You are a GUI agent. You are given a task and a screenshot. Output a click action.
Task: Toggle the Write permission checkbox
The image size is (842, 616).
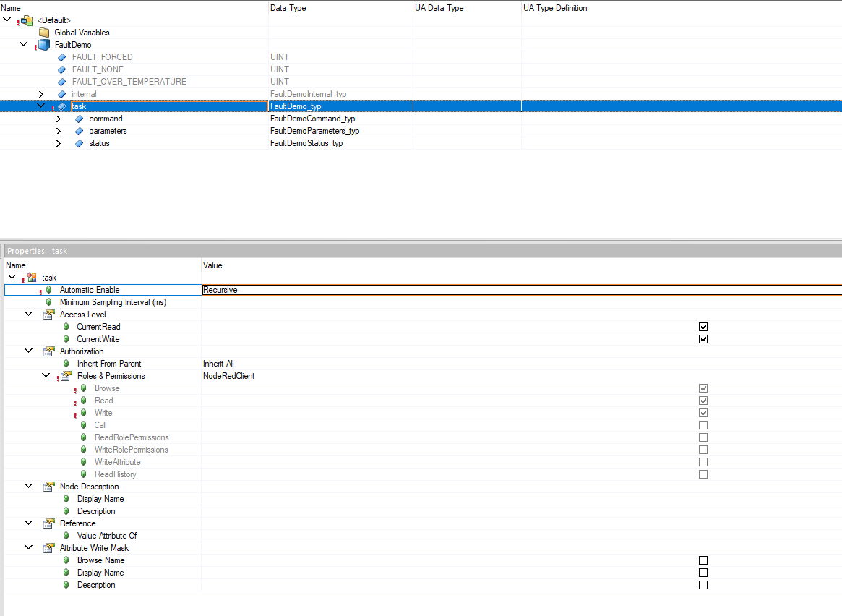click(x=703, y=413)
